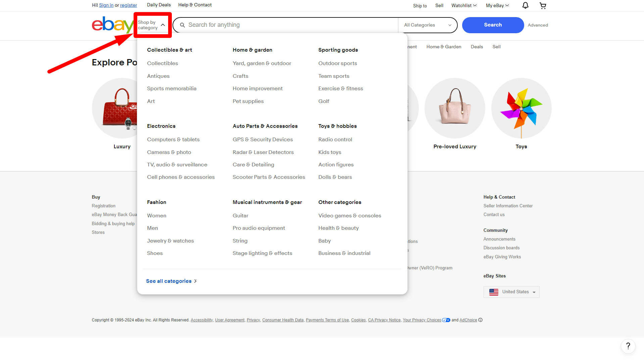Open Pro audio equipment category
644x362 pixels.
tap(259, 228)
